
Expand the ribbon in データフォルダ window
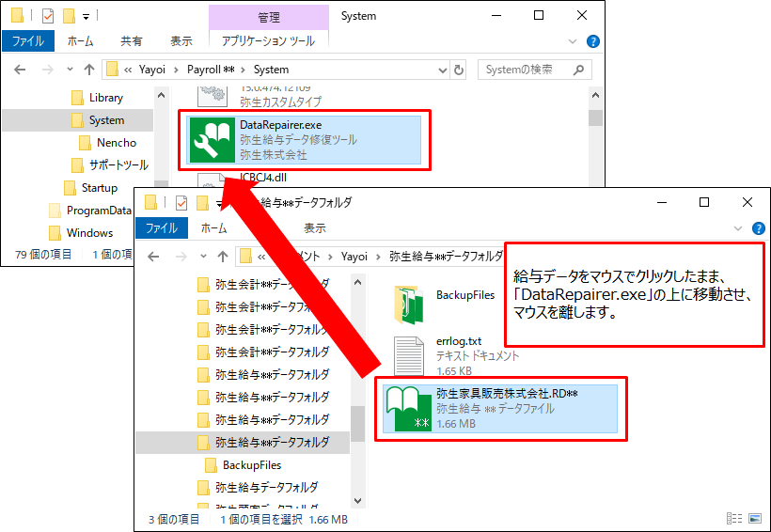point(738,228)
